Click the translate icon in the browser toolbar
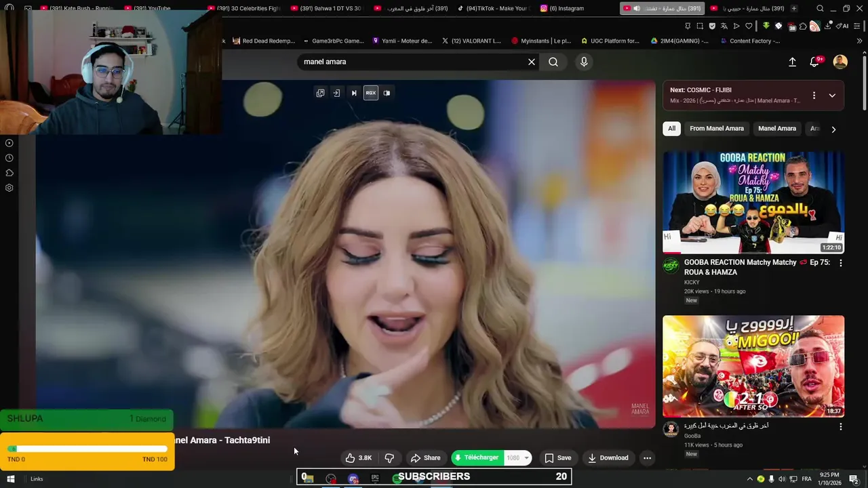Screen dimensions: 868x488 (724, 26)
